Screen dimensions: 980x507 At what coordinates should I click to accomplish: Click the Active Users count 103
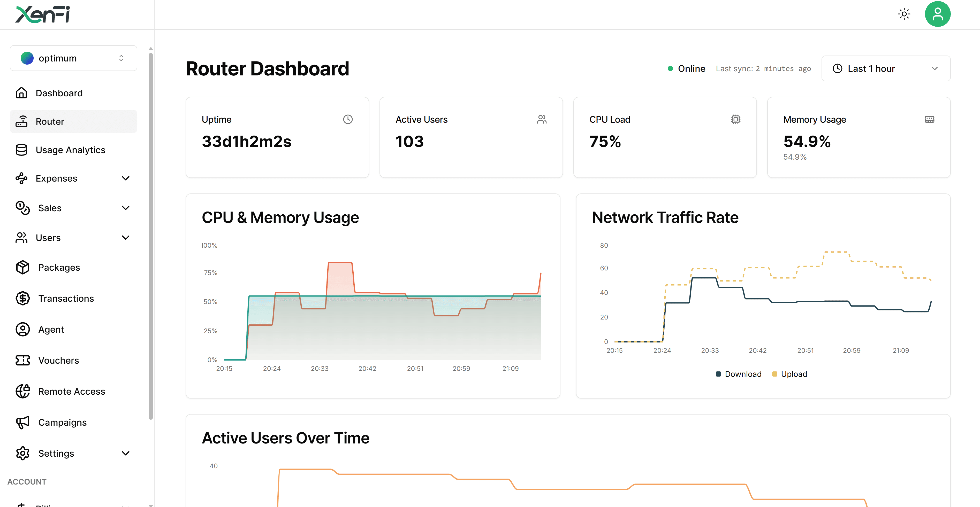click(x=409, y=142)
